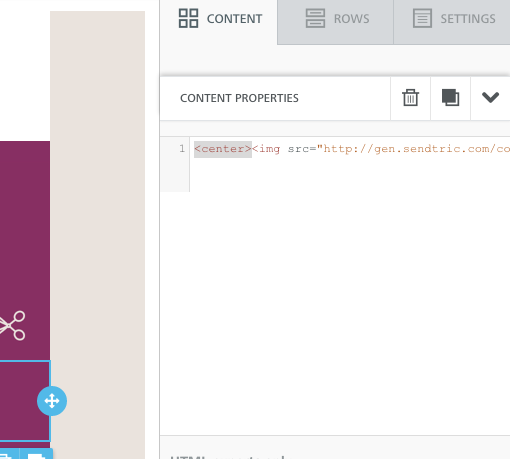Click the blue move handle on selected block
Image resolution: width=521 pixels, height=459 pixels.
click(52, 401)
